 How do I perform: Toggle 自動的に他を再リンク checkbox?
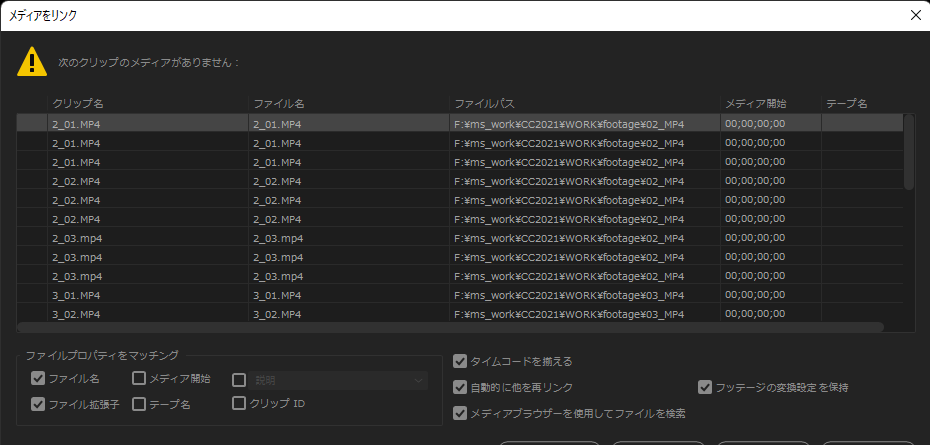(460, 387)
